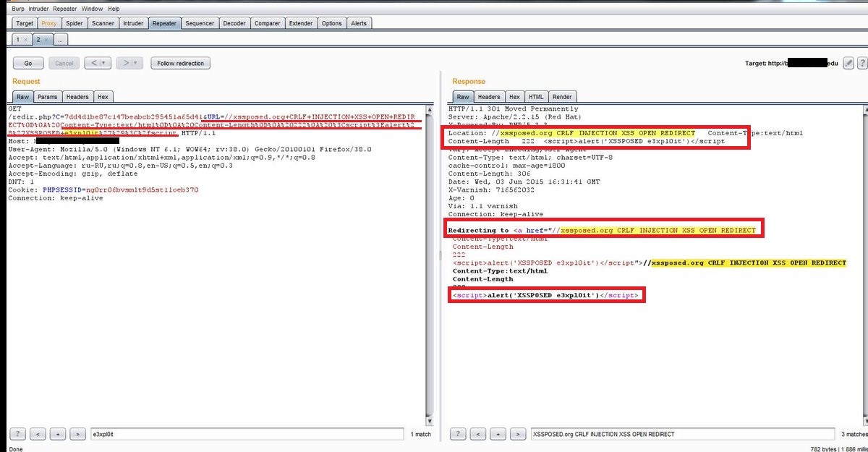Switch to the Request Headers tab
This screenshot has width=868, height=452.
[77, 96]
